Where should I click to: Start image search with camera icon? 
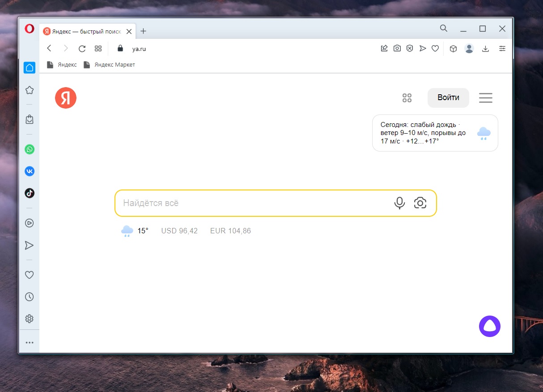point(420,203)
